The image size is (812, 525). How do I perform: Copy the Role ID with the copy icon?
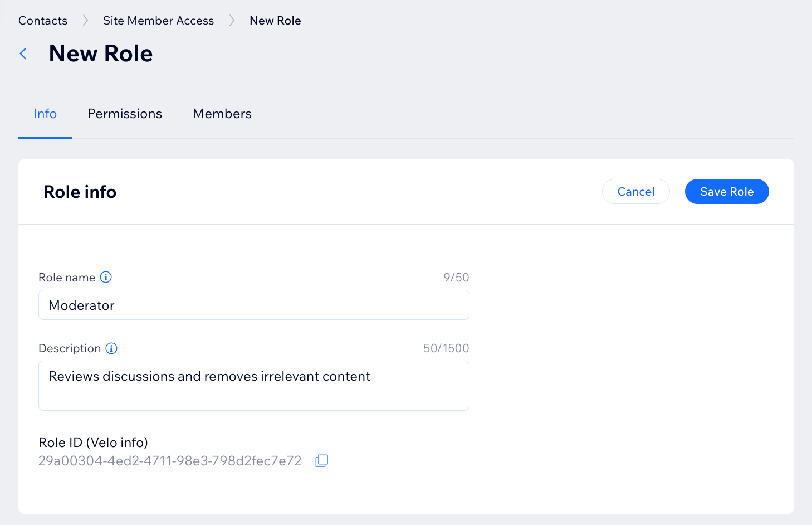pyautogui.click(x=322, y=461)
